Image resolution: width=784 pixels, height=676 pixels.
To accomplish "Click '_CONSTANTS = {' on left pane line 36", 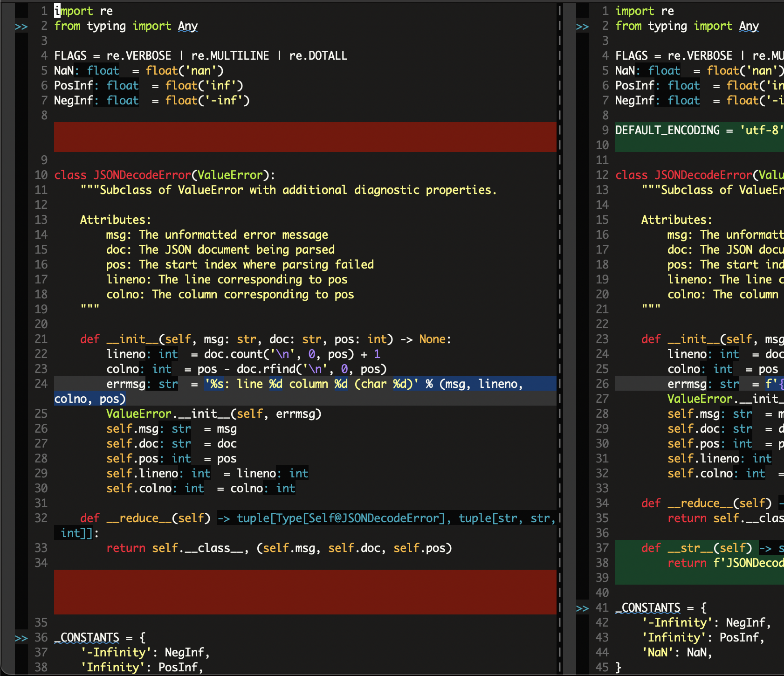I will (x=100, y=638).
